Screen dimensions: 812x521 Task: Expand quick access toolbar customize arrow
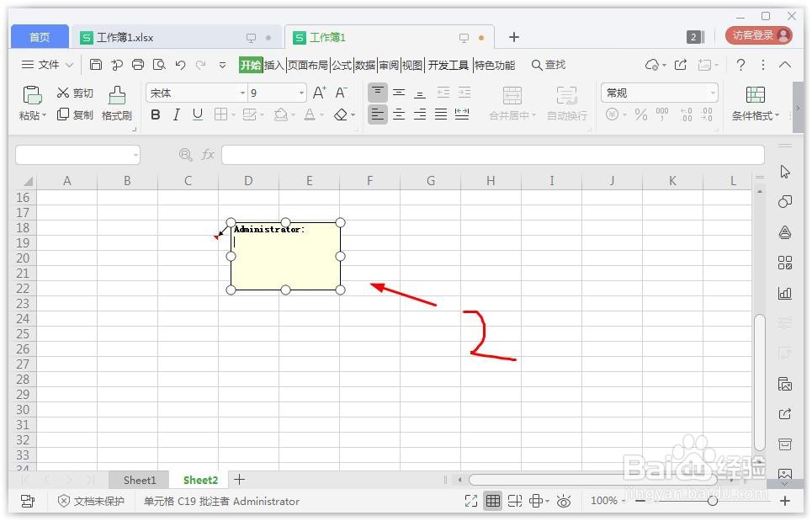(222, 65)
